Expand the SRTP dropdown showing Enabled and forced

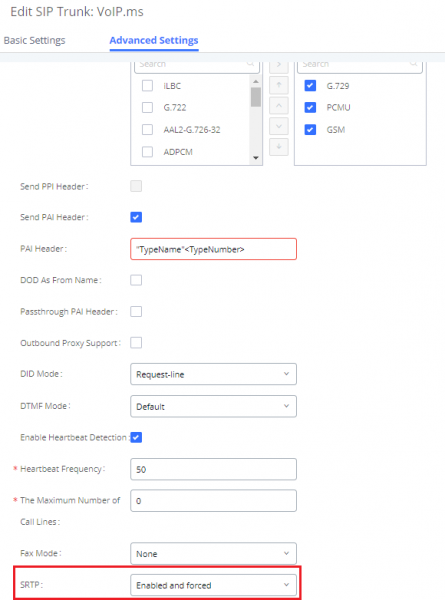[213, 585]
